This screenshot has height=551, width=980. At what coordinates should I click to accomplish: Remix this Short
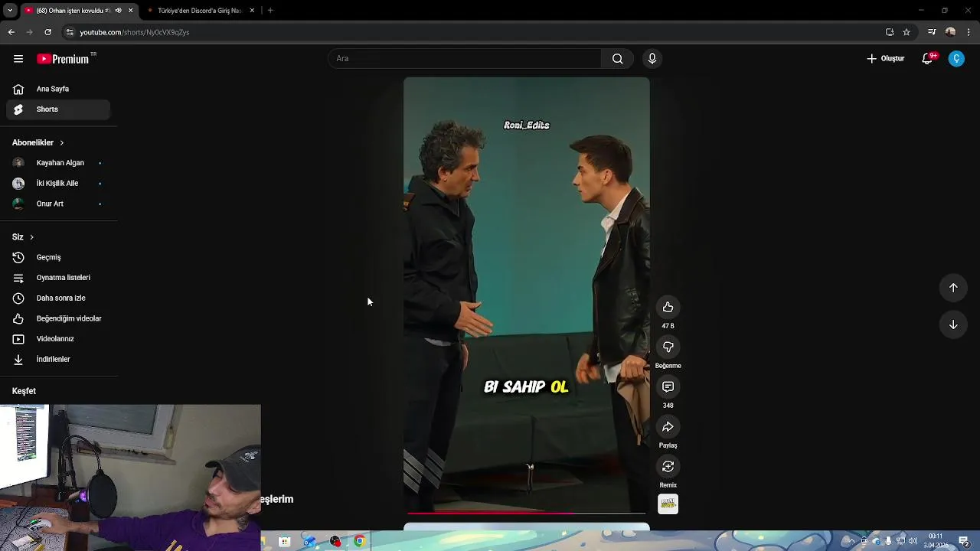tap(668, 466)
